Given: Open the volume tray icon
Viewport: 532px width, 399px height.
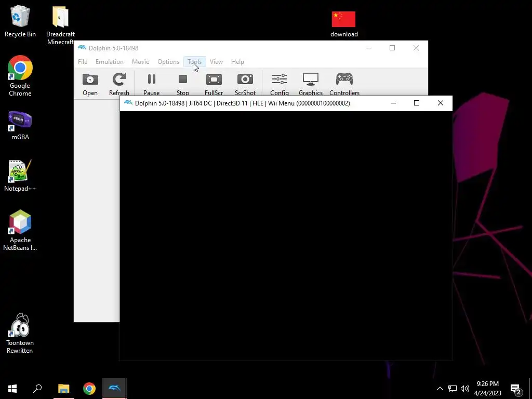Looking at the screenshot, I should point(465,389).
